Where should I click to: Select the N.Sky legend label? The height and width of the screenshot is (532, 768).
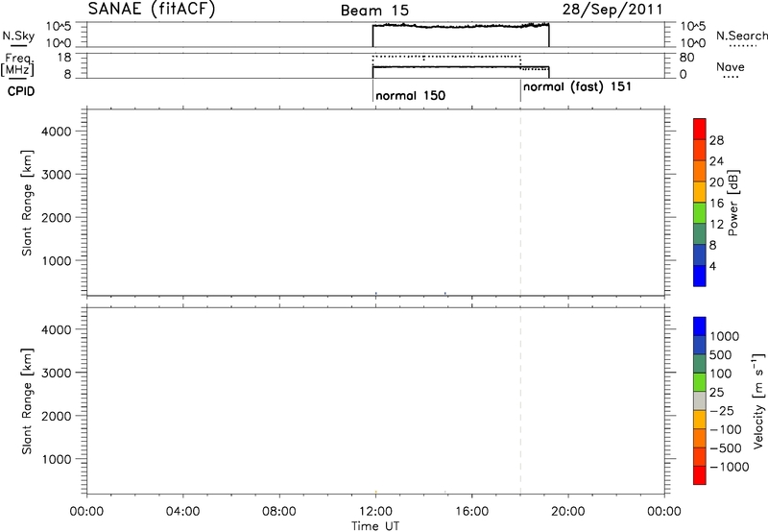[x=18, y=36]
